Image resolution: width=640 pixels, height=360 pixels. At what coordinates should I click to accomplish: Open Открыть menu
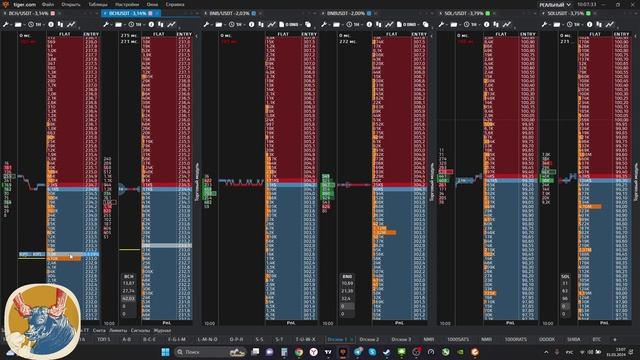tap(71, 4)
